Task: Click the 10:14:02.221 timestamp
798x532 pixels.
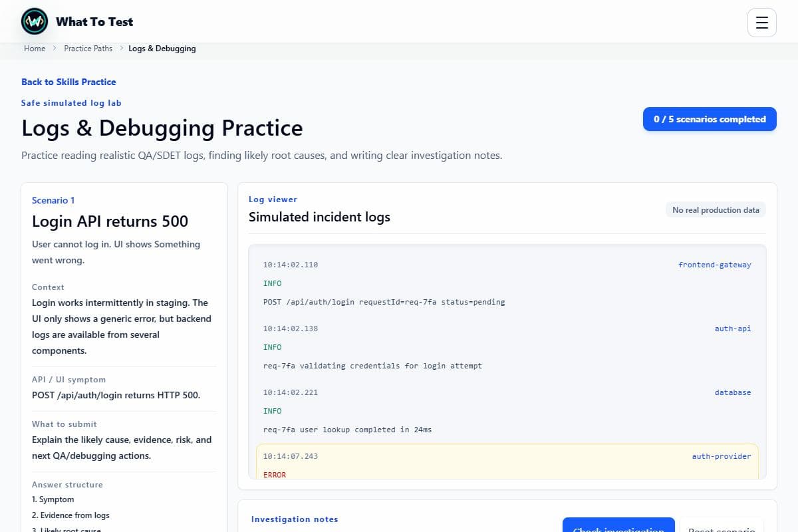Action: pos(291,392)
